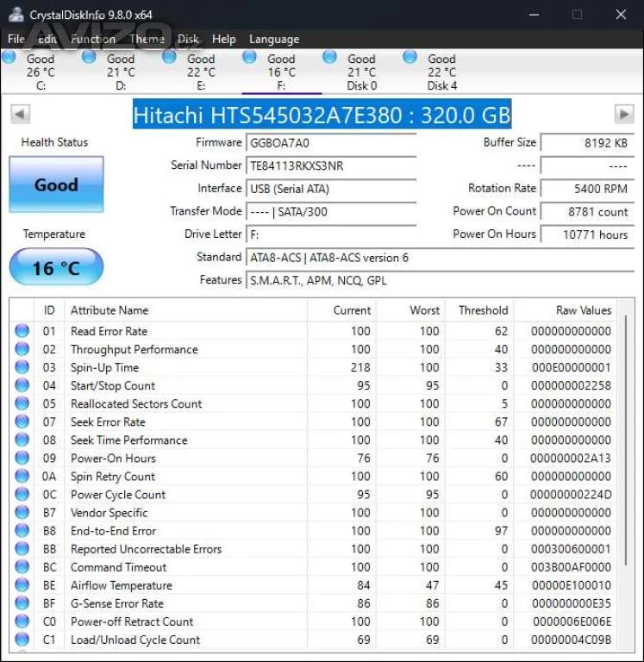Click the Raw Values column header

[x=583, y=310]
